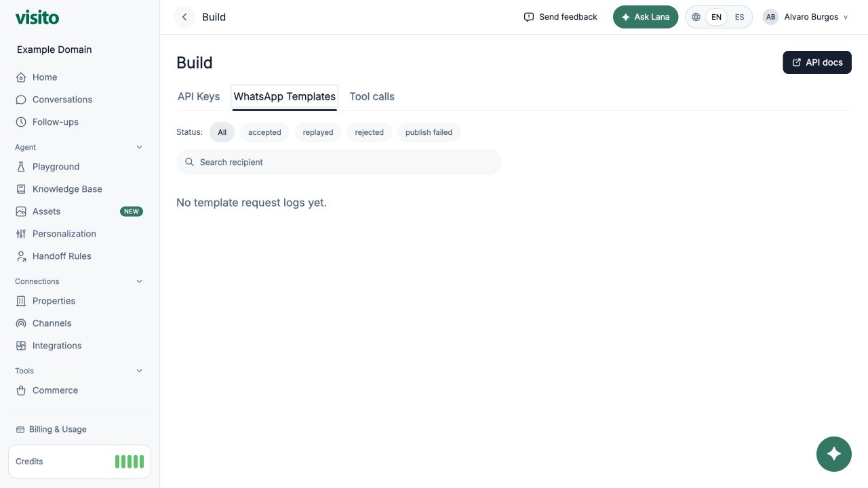This screenshot has width=868, height=488.
Task: Open Billing & Usage link
Action: (51, 429)
